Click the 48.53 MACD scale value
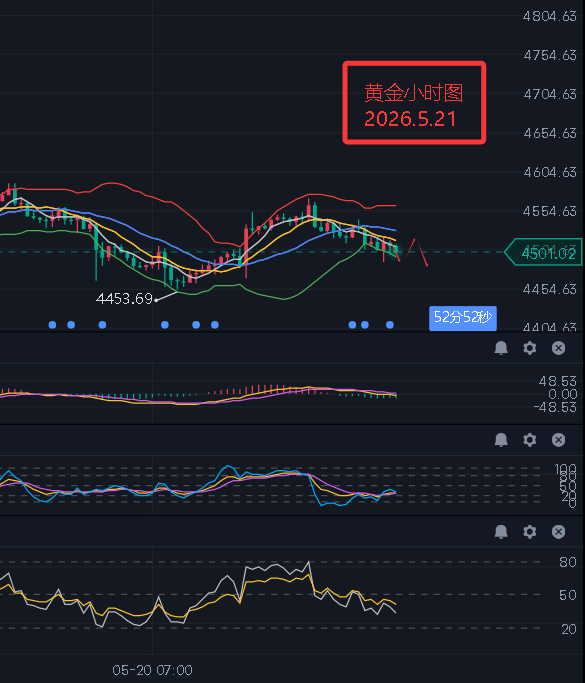585x683 pixels. pyautogui.click(x=558, y=381)
